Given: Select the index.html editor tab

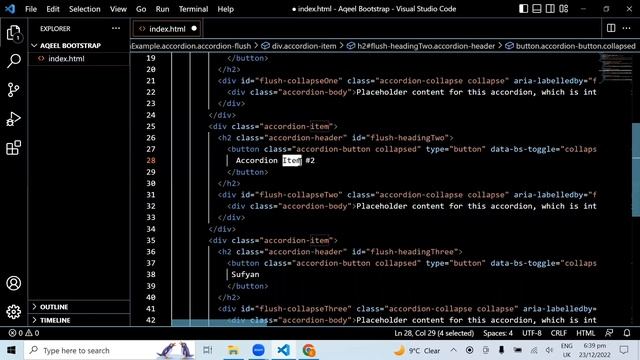Looking at the screenshot, I should [167, 29].
